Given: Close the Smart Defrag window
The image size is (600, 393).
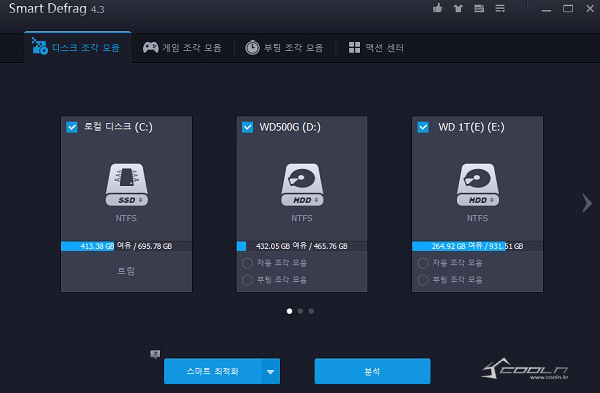Looking at the screenshot, I should tap(590, 8).
